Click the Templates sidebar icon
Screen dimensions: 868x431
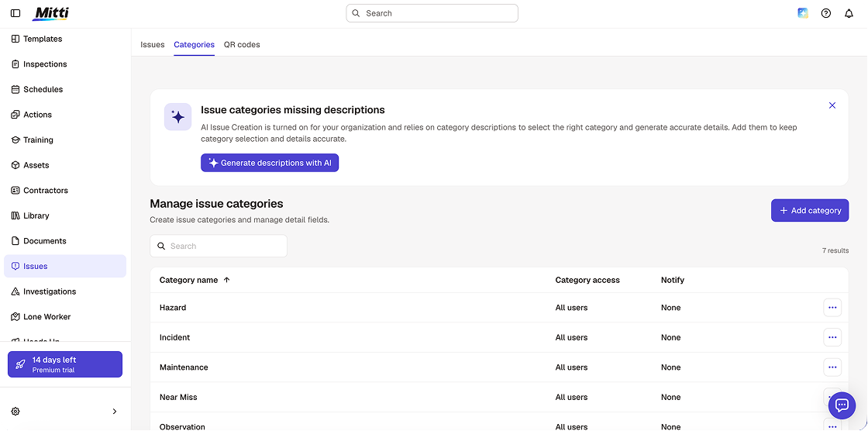pyautogui.click(x=15, y=39)
